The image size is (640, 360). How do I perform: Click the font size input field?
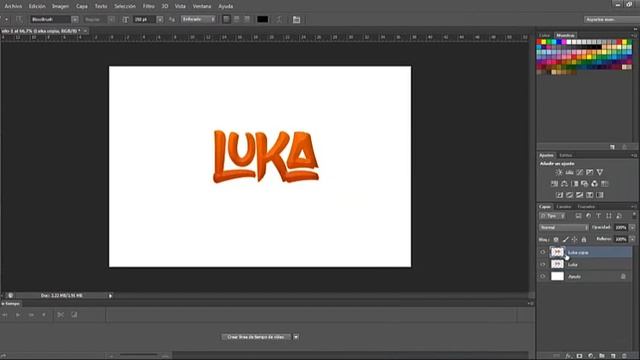[x=144, y=19]
